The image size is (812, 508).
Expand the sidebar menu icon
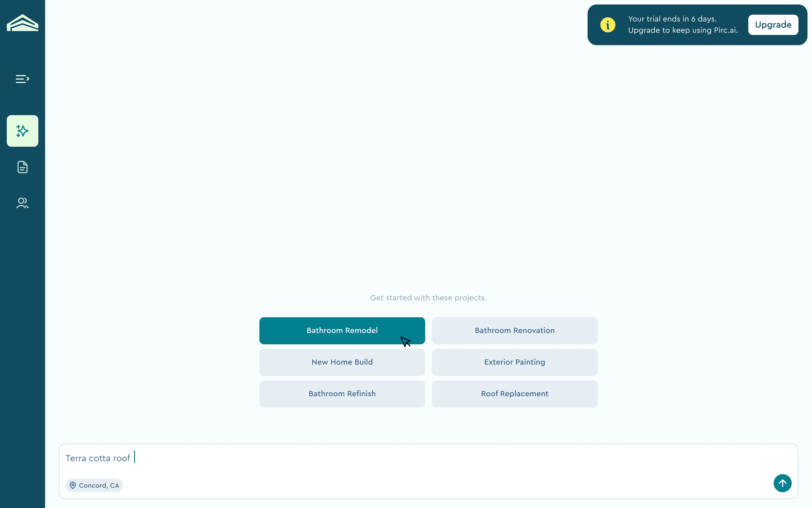click(x=22, y=79)
